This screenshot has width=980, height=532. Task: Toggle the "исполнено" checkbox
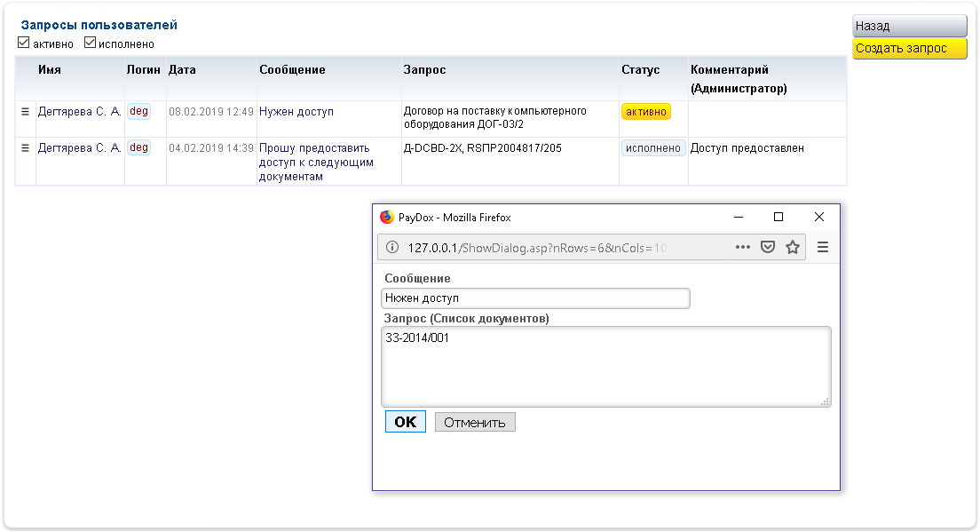(90, 43)
